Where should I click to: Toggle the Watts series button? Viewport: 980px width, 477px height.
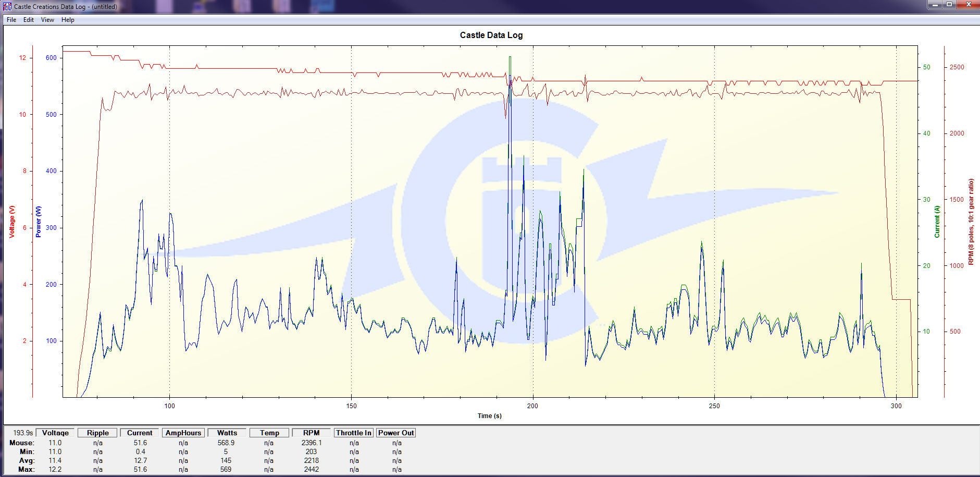click(x=227, y=433)
